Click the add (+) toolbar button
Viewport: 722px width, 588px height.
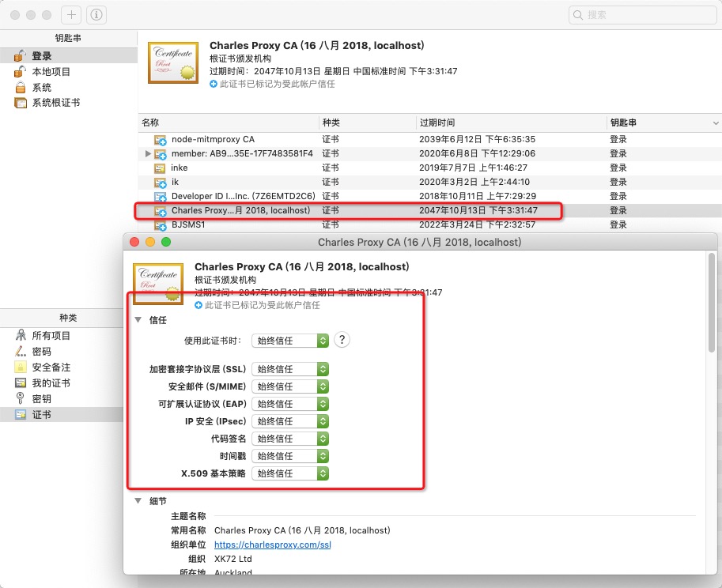pyautogui.click(x=71, y=15)
